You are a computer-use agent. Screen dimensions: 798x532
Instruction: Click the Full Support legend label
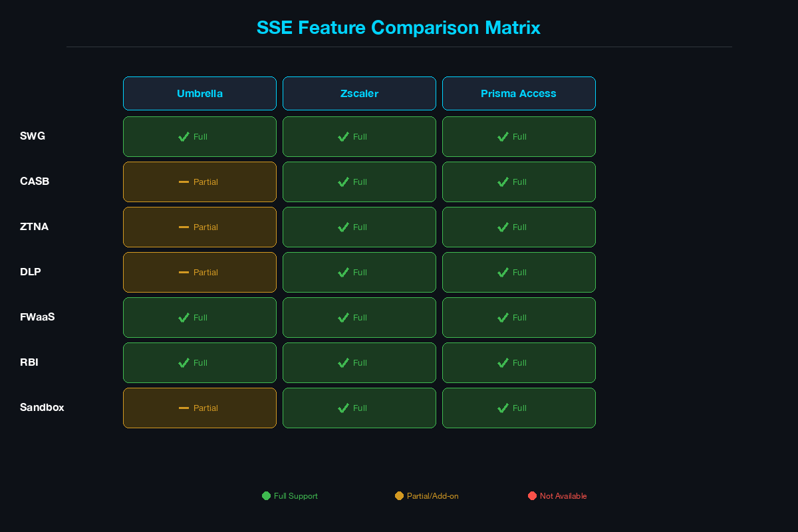tap(296, 496)
